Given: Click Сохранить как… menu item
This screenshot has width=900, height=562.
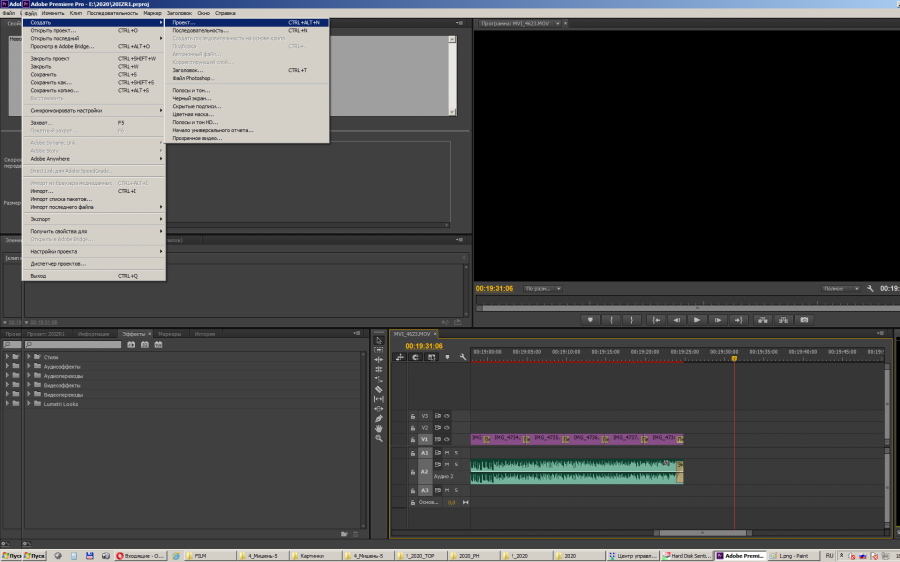Looking at the screenshot, I should tap(94, 82).
